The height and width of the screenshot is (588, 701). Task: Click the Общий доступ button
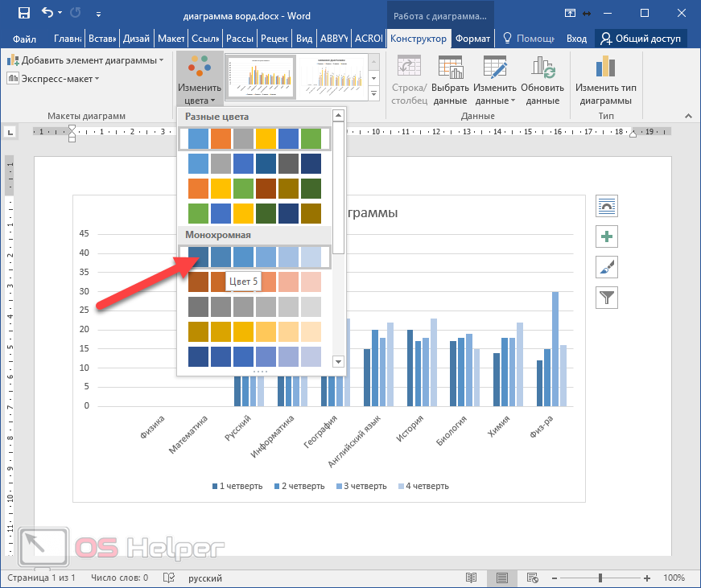pos(640,39)
